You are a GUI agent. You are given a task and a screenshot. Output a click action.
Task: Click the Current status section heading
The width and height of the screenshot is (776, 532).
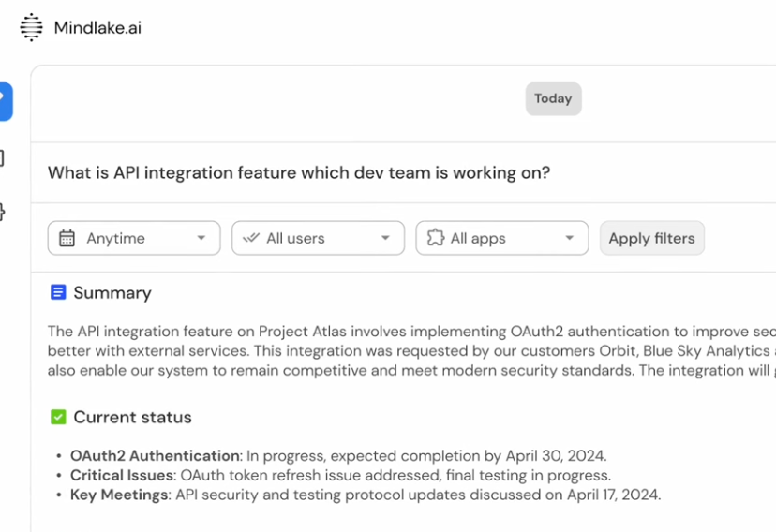[x=132, y=418]
